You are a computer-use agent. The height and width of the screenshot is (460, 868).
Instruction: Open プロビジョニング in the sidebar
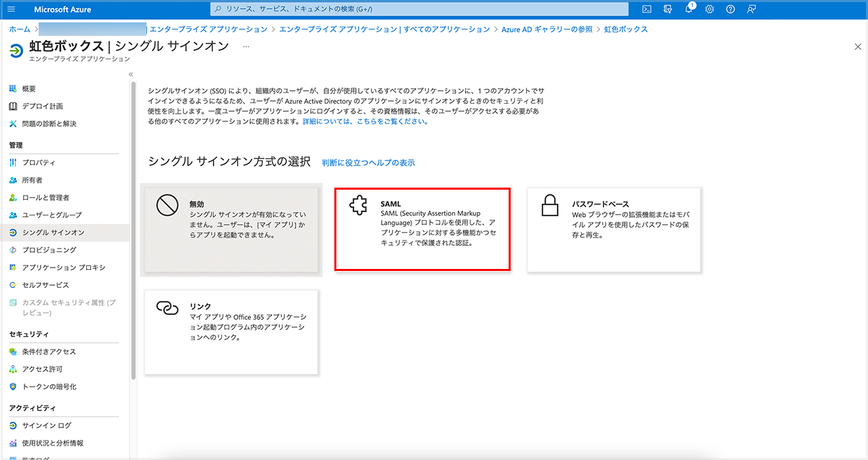click(49, 250)
